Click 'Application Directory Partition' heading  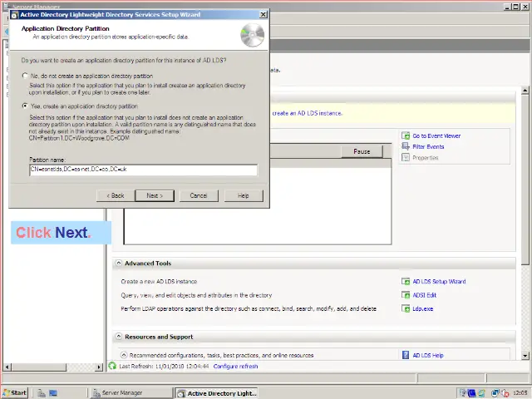pos(65,28)
